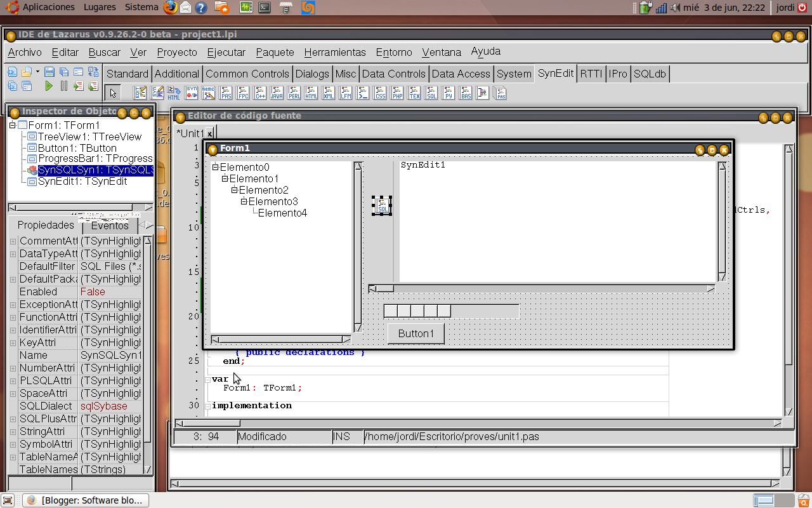Select the CSS highlighter component
The width and height of the screenshot is (812, 508).
(380, 93)
